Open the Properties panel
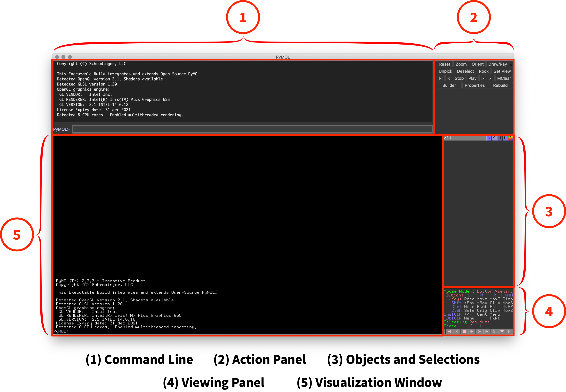The image size is (566, 392). 474,85
